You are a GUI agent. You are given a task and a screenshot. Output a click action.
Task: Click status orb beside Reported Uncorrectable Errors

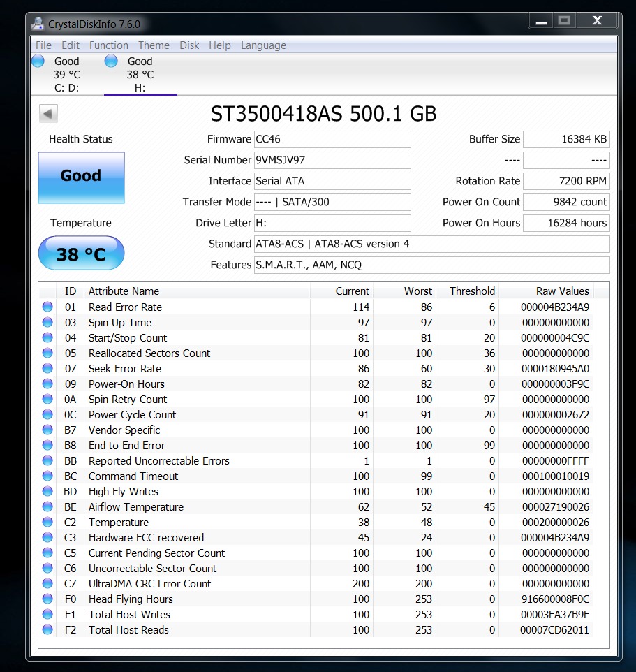tap(47, 461)
